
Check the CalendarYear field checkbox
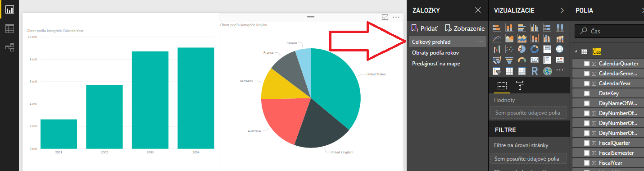587,83
